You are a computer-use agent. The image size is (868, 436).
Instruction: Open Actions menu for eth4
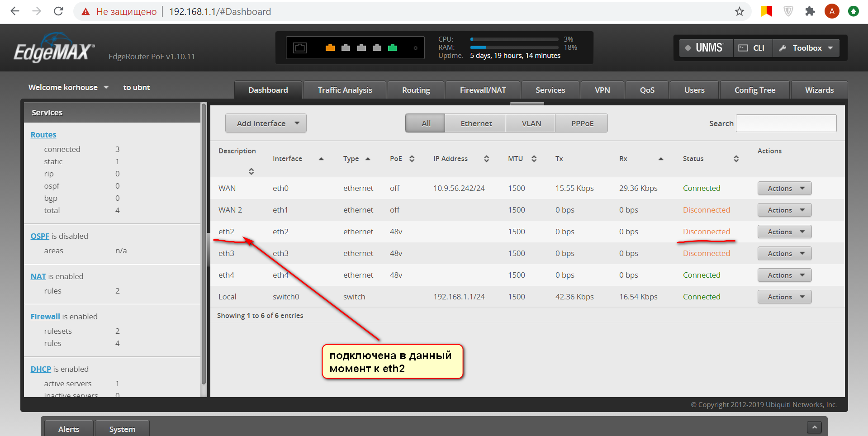pos(785,275)
